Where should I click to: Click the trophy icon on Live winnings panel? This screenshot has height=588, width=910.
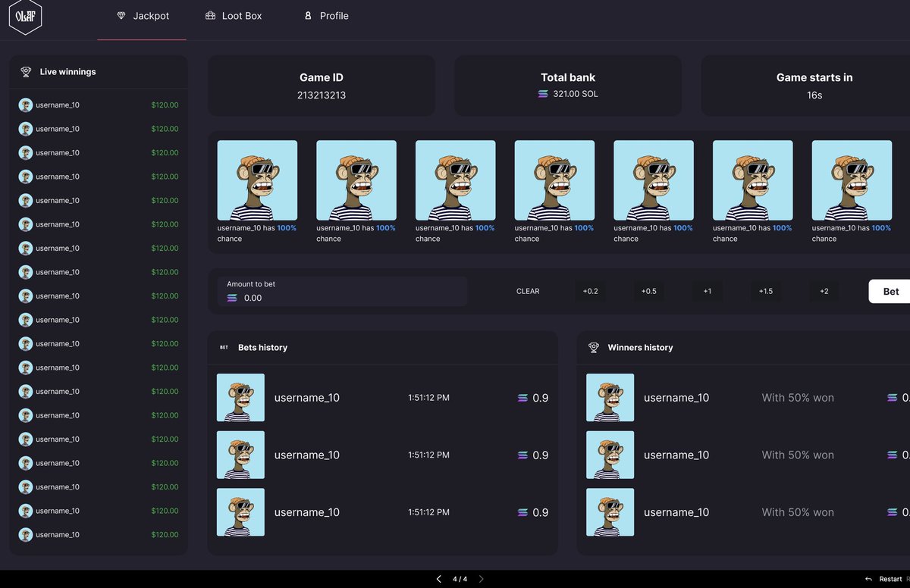(x=26, y=71)
